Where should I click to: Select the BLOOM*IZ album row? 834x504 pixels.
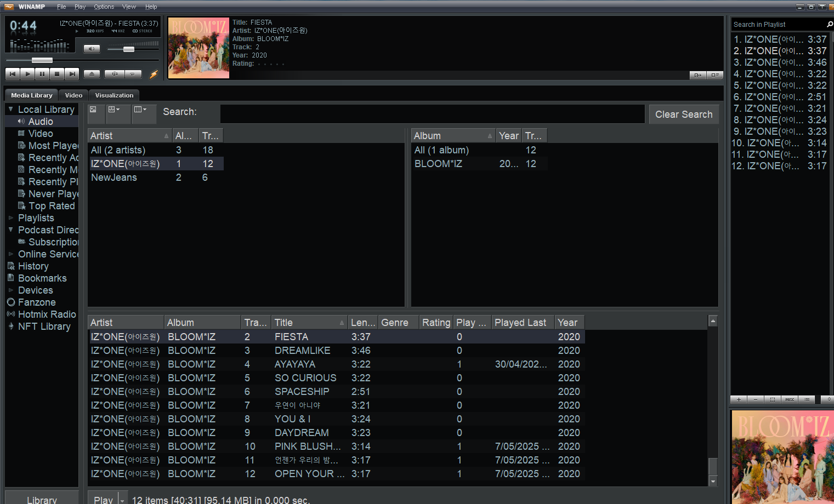click(480, 164)
